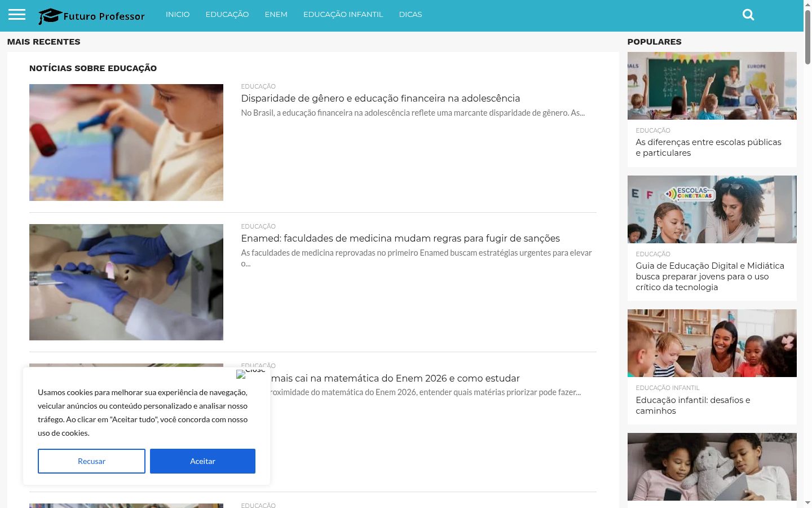Open article about disparidade de gênero
The image size is (812, 508).
381,98
